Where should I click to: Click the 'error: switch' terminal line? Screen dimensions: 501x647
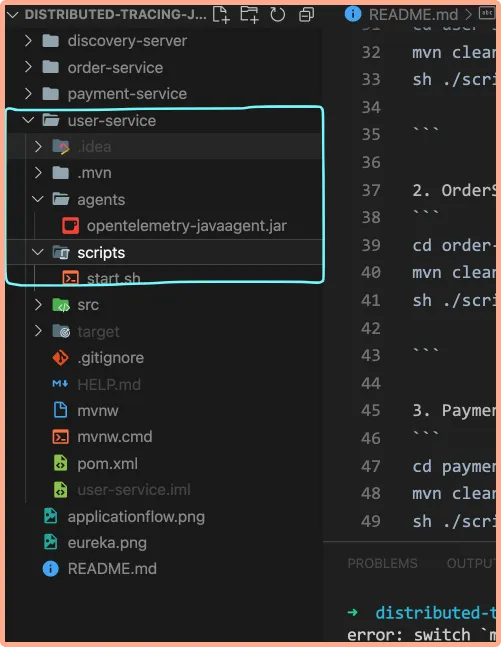point(421,635)
